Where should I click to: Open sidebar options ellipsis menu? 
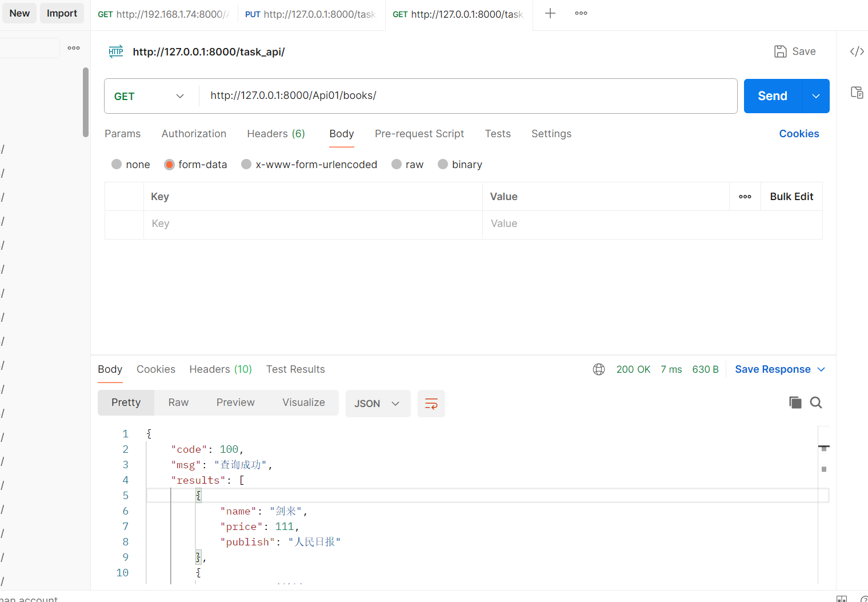click(74, 48)
